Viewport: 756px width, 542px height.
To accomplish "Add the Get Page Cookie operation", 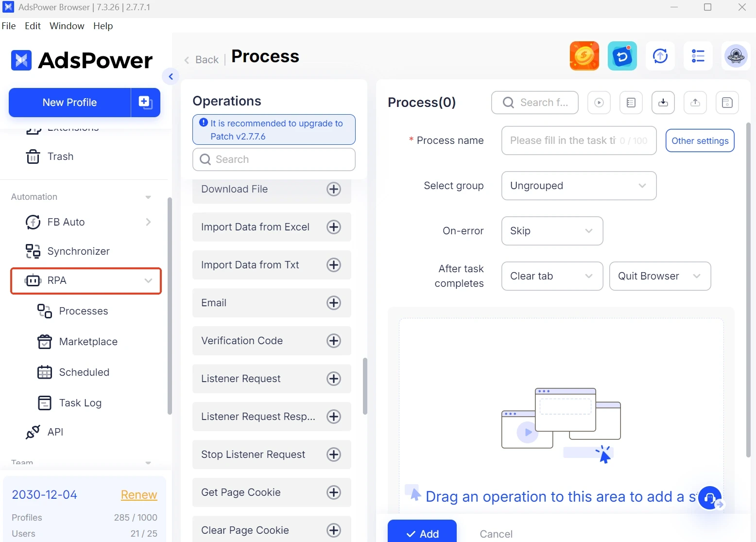I will click(x=334, y=492).
